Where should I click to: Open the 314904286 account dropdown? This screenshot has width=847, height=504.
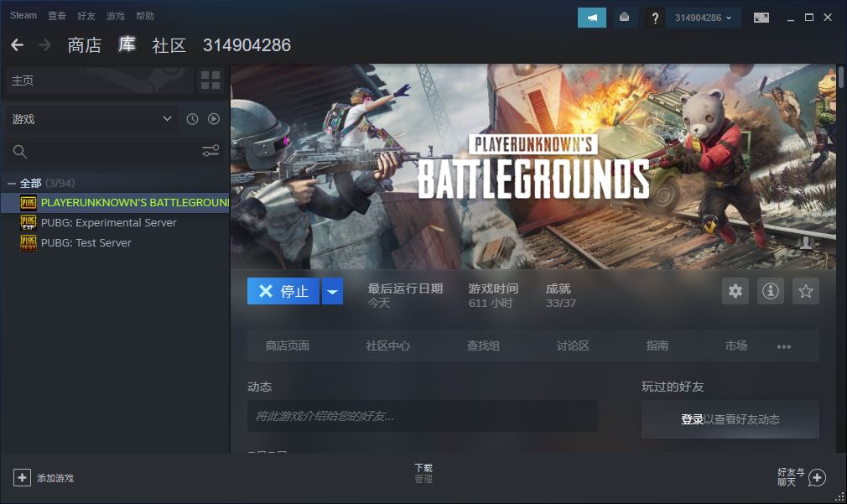[703, 18]
